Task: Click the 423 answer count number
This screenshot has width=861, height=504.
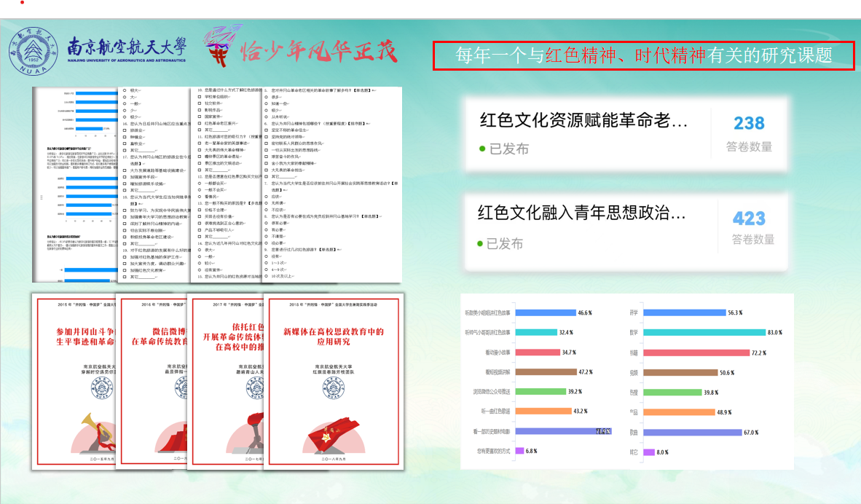Action: tap(749, 218)
